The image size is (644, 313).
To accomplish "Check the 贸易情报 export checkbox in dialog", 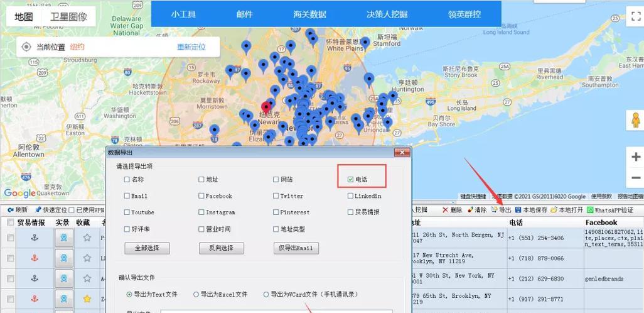I will tap(350, 212).
